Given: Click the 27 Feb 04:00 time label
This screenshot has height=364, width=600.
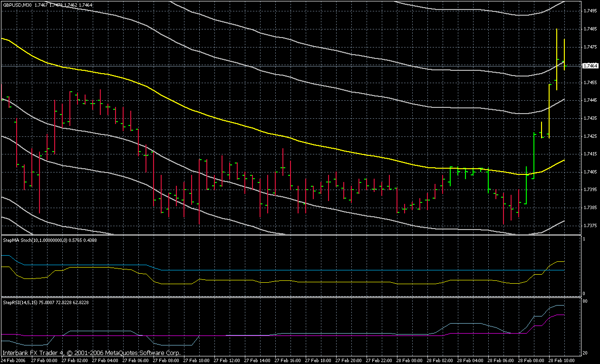Looking at the screenshot, I should (105, 361).
